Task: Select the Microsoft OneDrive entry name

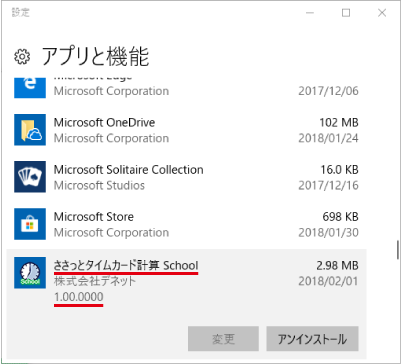Action: pyautogui.click(x=104, y=123)
